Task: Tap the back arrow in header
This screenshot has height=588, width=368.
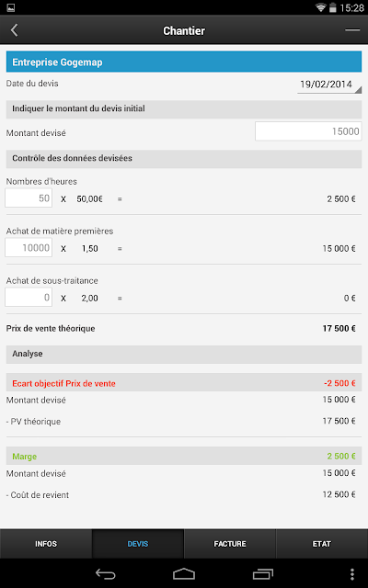Action: (x=15, y=30)
